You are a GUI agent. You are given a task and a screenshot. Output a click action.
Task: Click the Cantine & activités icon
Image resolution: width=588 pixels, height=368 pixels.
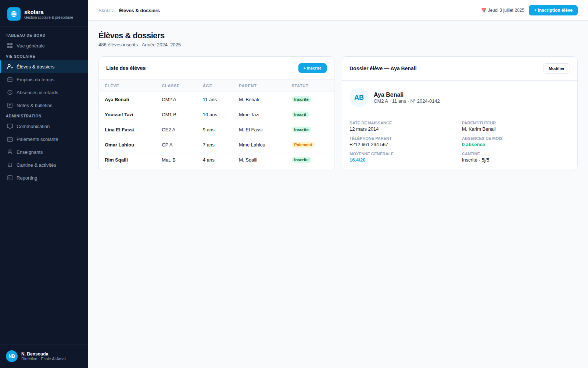[10, 165]
